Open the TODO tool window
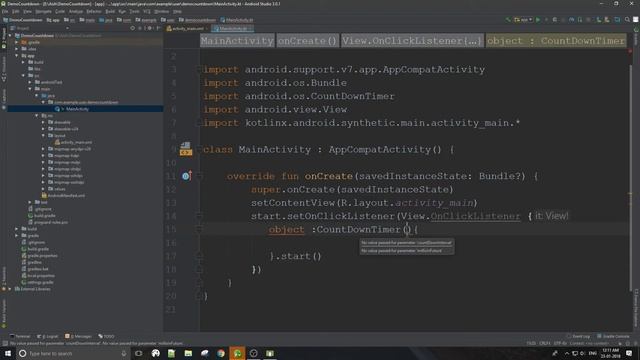The width and height of the screenshot is (640, 360). tap(107, 336)
